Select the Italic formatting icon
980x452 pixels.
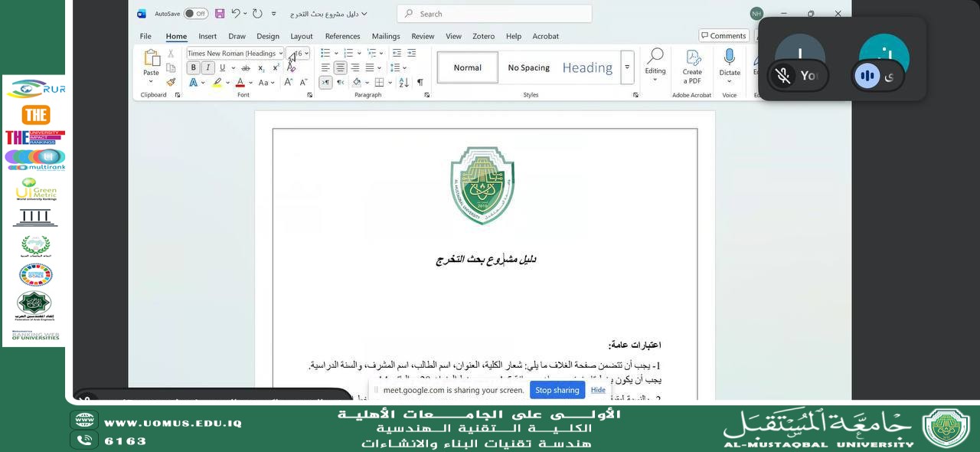click(207, 67)
